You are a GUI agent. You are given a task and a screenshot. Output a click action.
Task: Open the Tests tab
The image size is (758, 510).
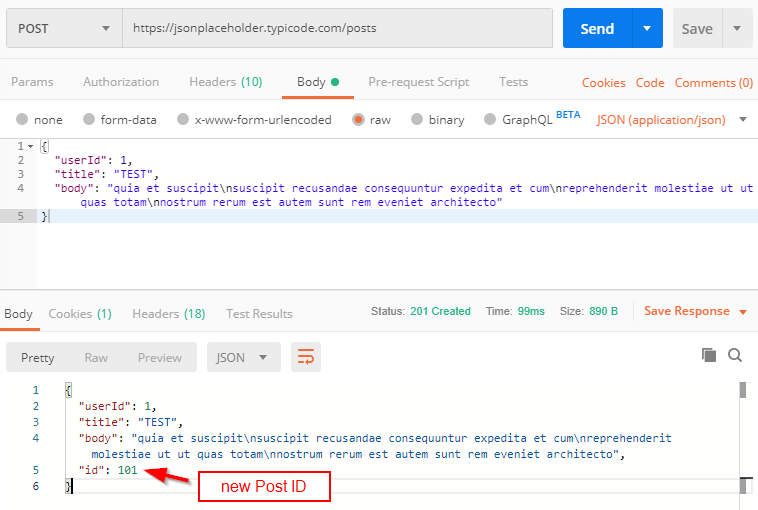(x=513, y=82)
